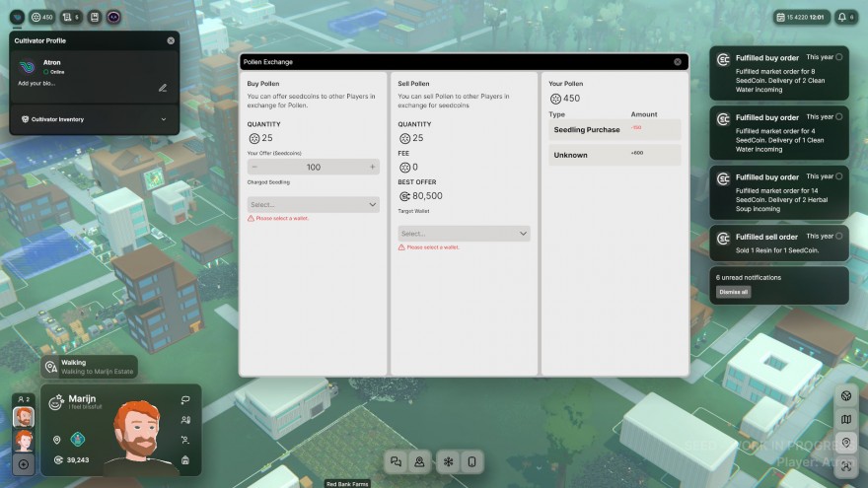868x488 pixels.
Task: Open the purple avatar face icon
Action: pyautogui.click(x=113, y=17)
